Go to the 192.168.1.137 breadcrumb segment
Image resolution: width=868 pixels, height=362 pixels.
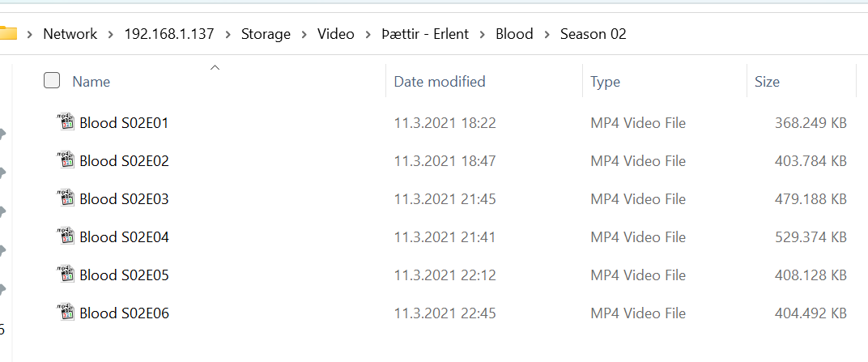(x=168, y=34)
